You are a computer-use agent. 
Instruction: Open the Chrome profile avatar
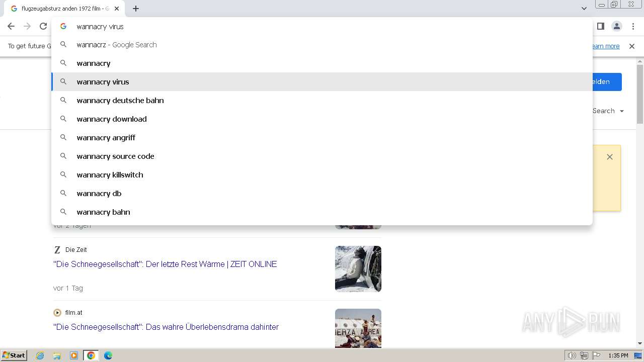point(616,26)
